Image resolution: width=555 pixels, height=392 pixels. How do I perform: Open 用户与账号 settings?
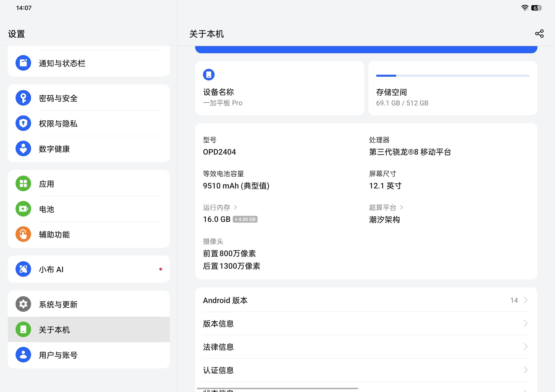click(x=89, y=355)
